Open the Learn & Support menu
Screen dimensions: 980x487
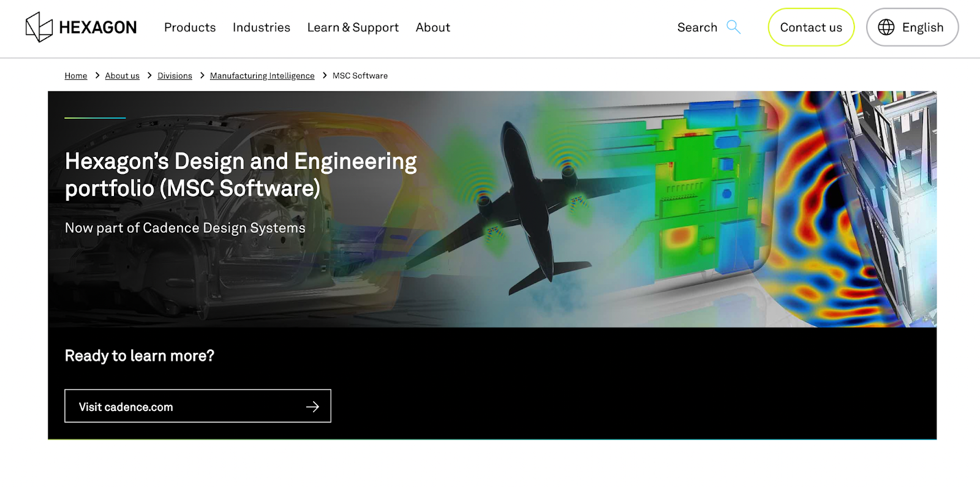click(x=353, y=28)
